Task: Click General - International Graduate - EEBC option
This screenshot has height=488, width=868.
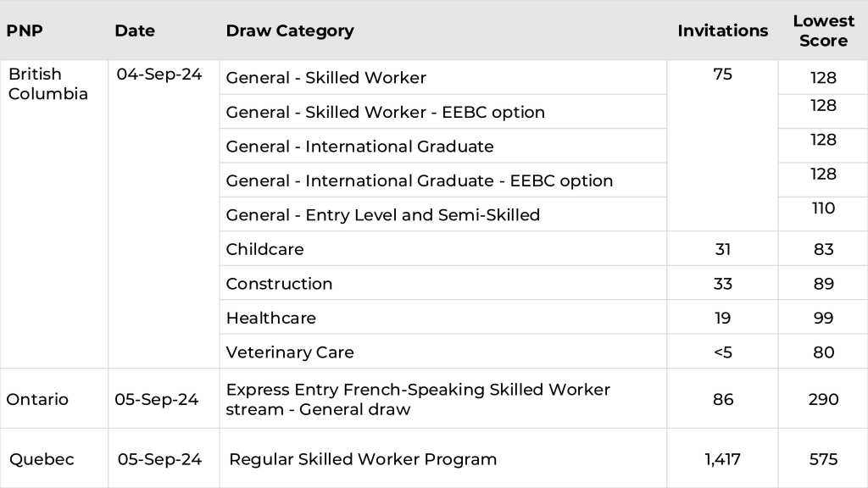Action: point(419,180)
